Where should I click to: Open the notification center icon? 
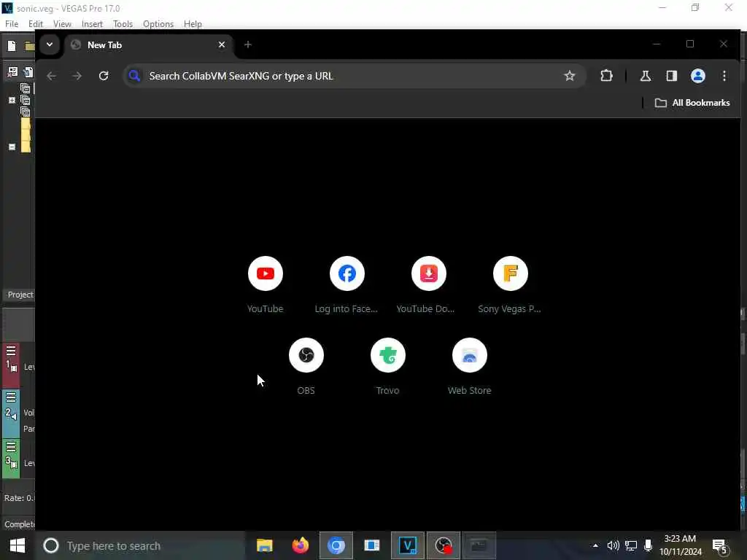point(720,545)
